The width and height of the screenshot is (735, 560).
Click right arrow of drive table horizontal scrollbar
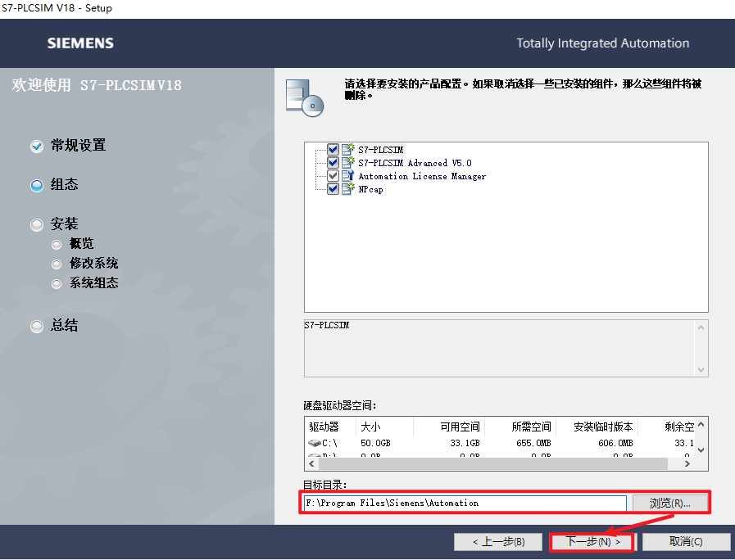[x=687, y=463]
